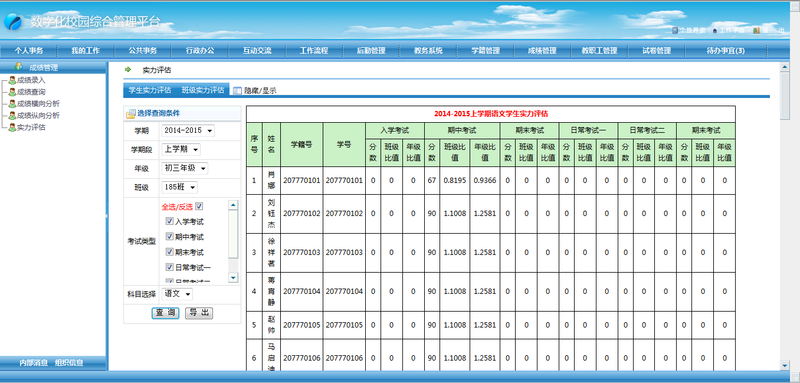Click the table icon beside 隐藏/显示

(x=237, y=91)
